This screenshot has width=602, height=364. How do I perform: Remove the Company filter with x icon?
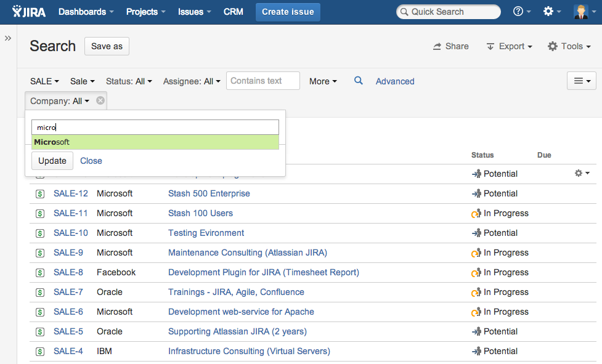[x=100, y=100]
